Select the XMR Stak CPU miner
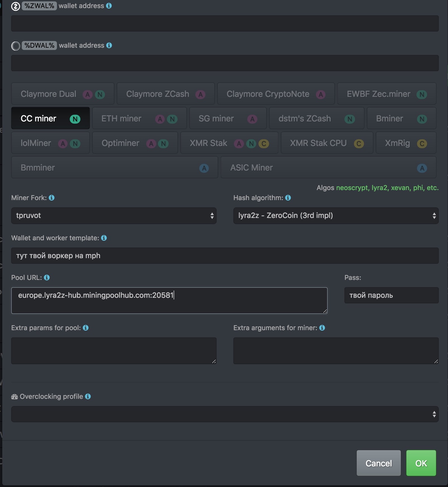This screenshot has width=448, height=487. [x=327, y=143]
